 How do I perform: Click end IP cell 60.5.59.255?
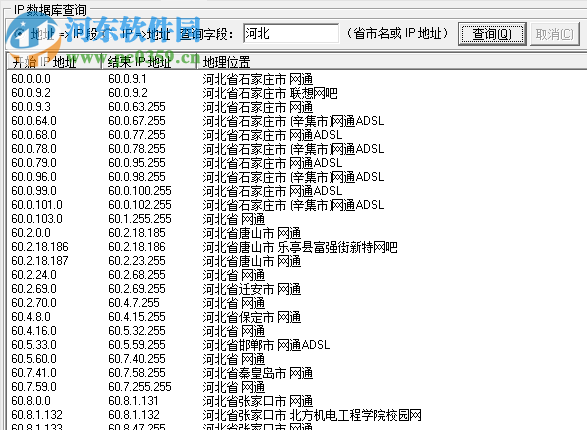pos(137,345)
